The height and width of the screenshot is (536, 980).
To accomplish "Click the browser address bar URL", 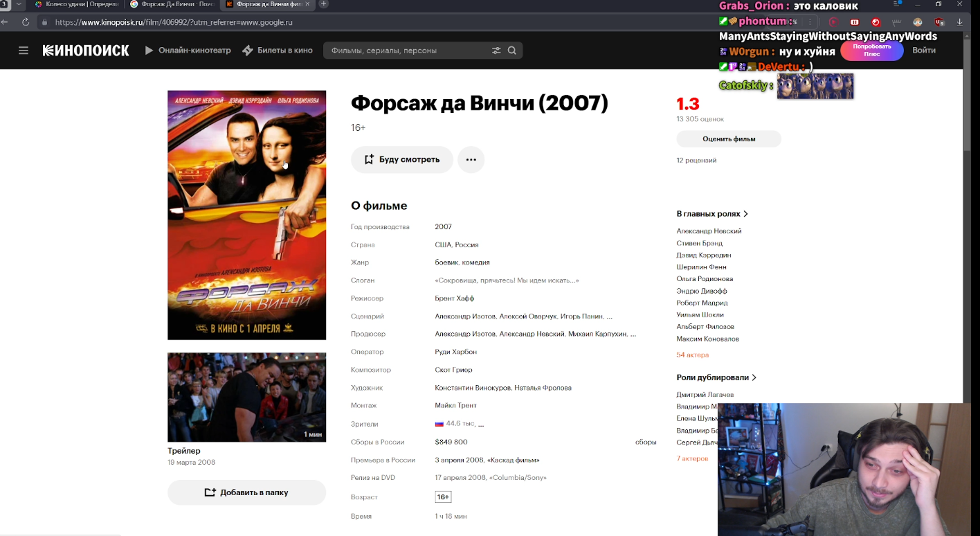I will coord(174,22).
